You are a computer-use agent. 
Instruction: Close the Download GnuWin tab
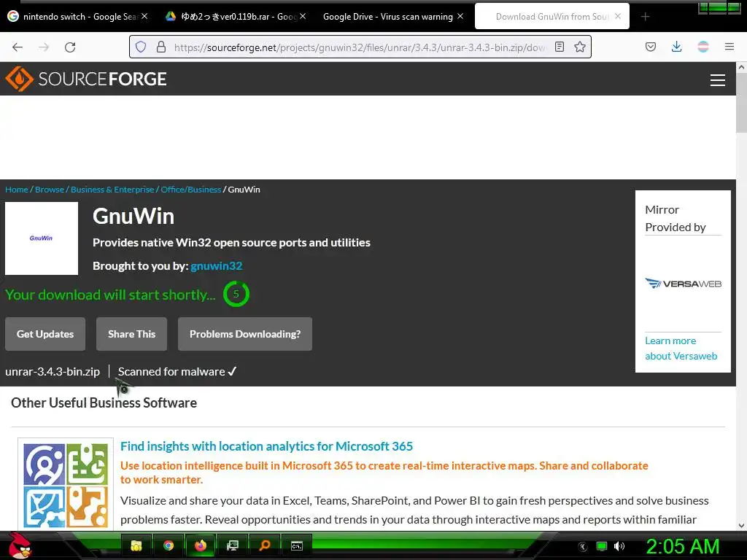[x=618, y=16]
